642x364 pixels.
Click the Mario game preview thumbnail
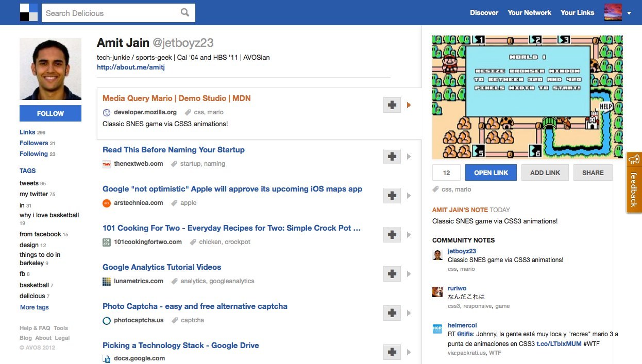click(x=527, y=97)
